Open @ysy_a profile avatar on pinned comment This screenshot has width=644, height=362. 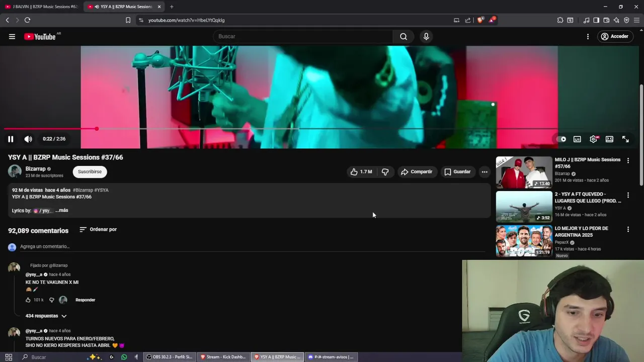[14, 267]
